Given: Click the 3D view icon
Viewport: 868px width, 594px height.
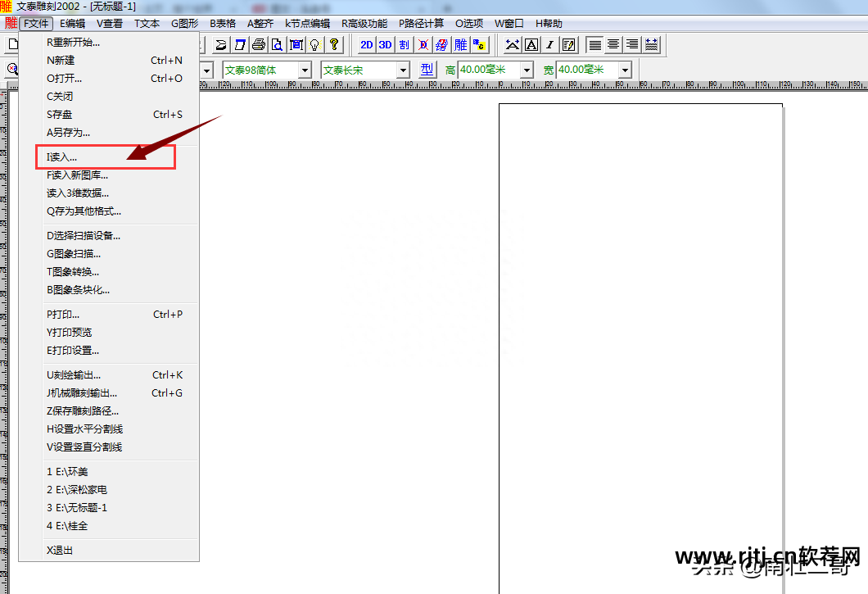Looking at the screenshot, I should [385, 45].
